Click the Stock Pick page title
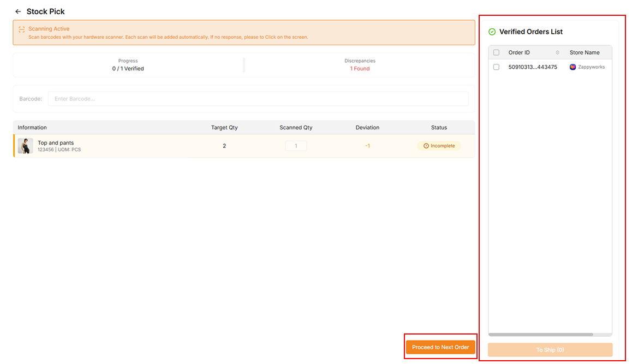This screenshot has width=632, height=364. coord(45,11)
